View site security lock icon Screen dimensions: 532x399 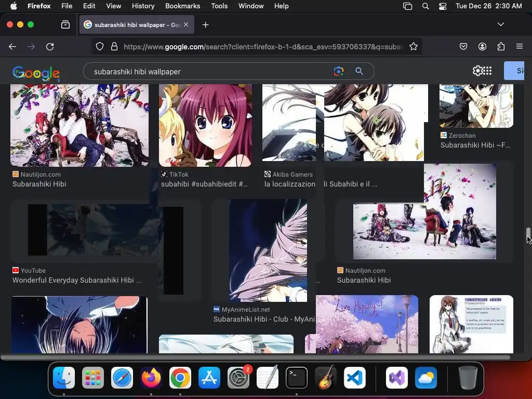click(x=114, y=46)
